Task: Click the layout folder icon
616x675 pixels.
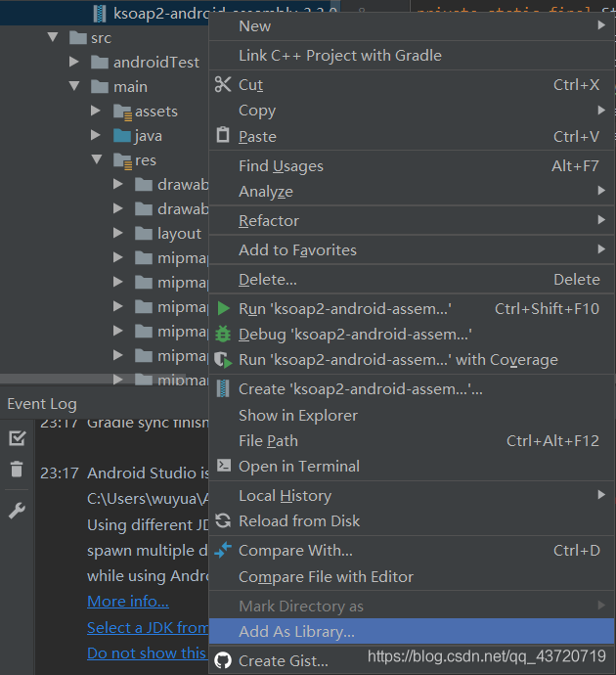Action: (144, 234)
